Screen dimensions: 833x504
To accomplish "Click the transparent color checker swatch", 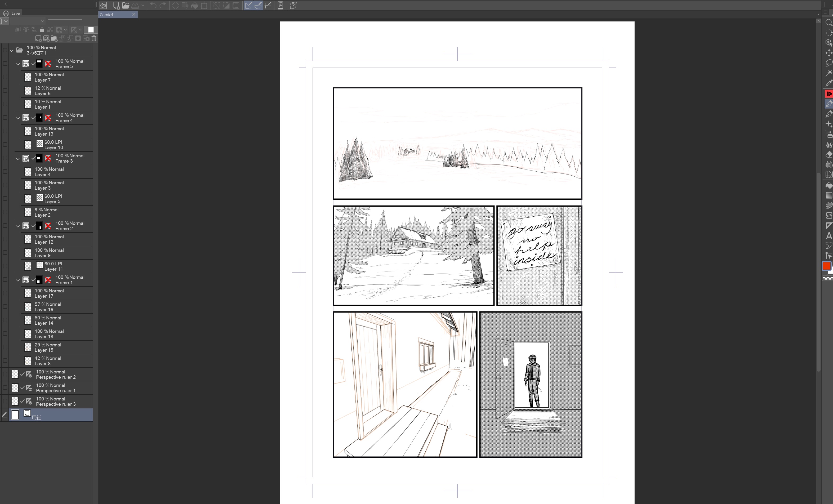I will [x=828, y=279].
